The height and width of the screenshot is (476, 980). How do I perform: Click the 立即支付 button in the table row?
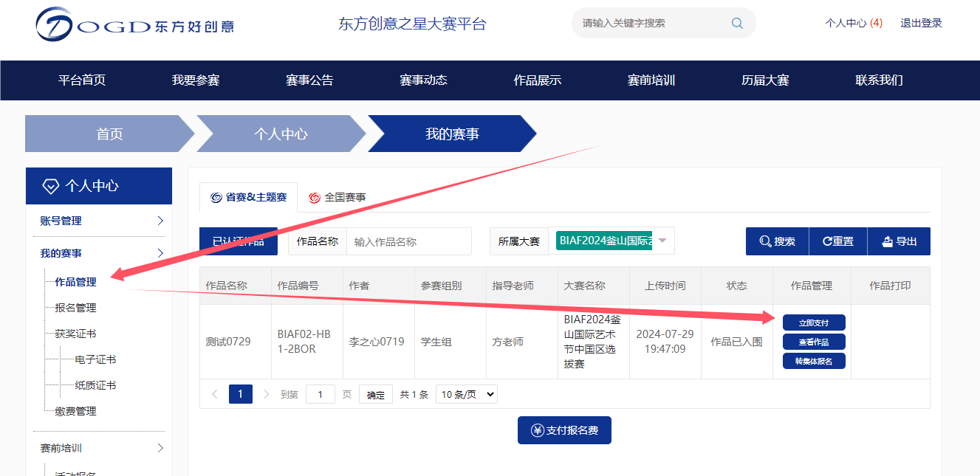(814, 322)
